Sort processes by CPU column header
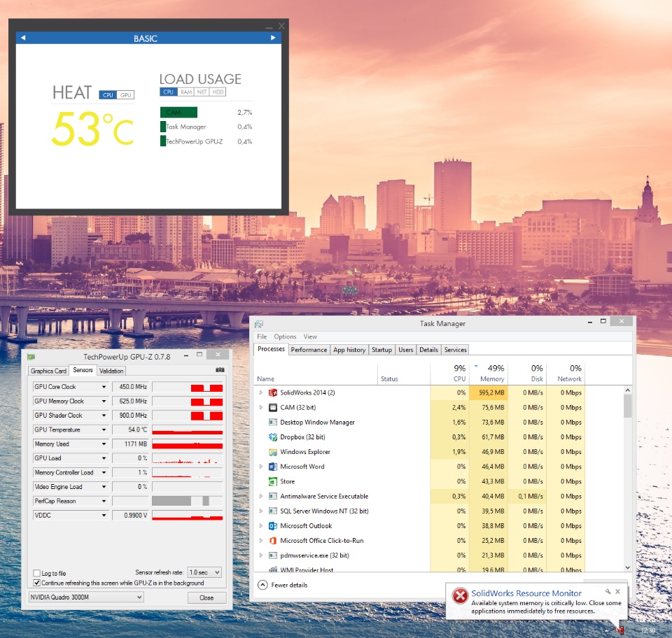Screen dimensions: 672x638 pyautogui.click(x=450, y=374)
